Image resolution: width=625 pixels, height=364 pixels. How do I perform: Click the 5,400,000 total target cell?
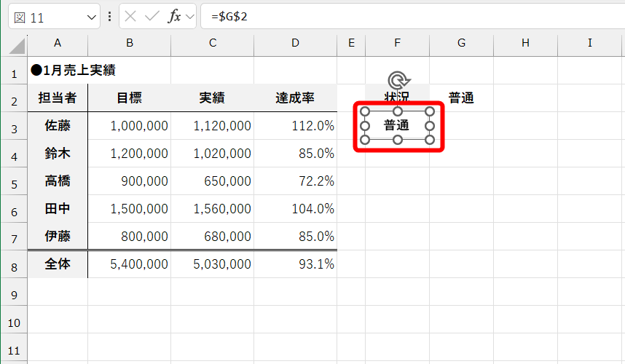click(x=130, y=264)
